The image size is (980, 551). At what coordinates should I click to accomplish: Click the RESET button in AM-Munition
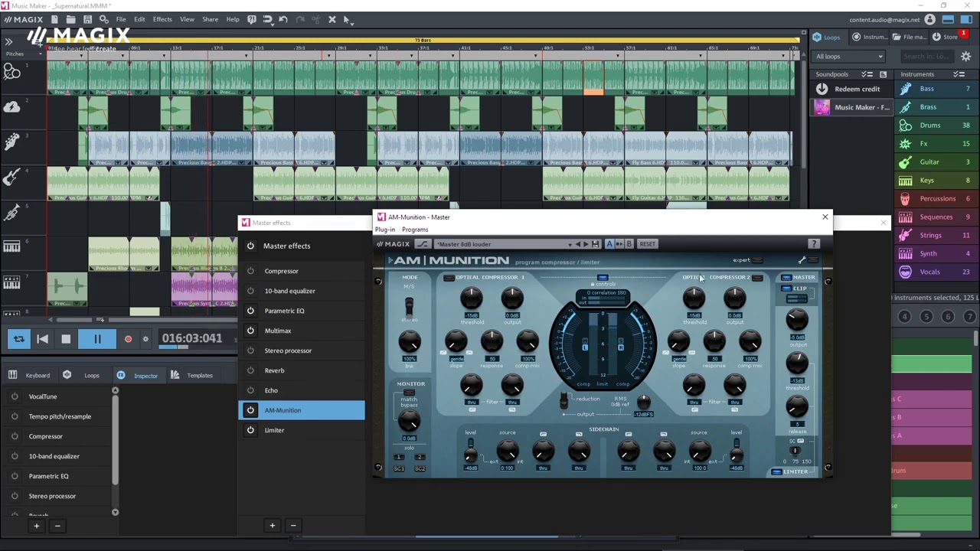(647, 244)
